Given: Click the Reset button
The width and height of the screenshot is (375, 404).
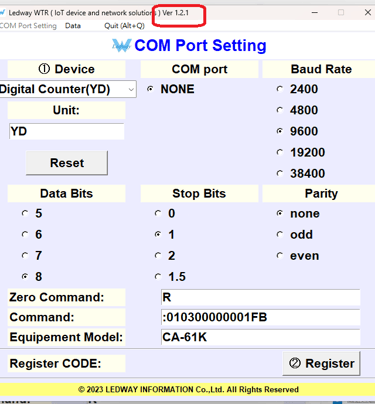Looking at the screenshot, I should click(x=67, y=163).
